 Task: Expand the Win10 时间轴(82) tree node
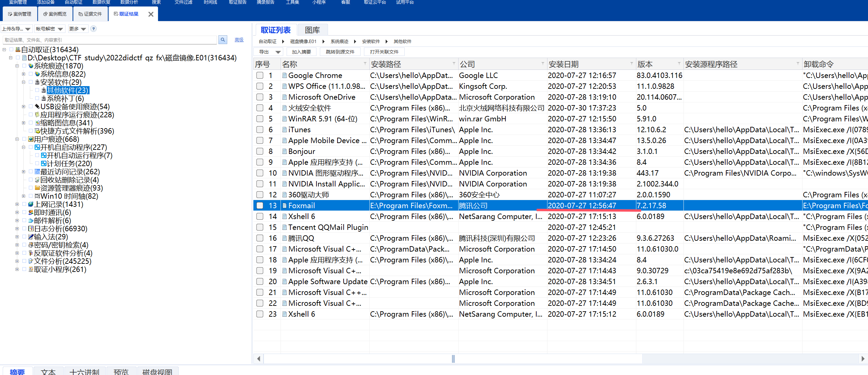tap(23, 196)
